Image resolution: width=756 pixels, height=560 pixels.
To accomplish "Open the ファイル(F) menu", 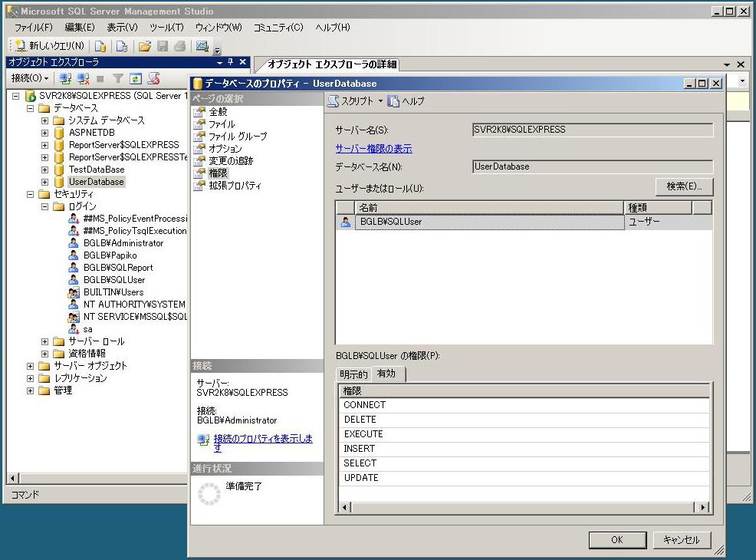I will coord(33,28).
